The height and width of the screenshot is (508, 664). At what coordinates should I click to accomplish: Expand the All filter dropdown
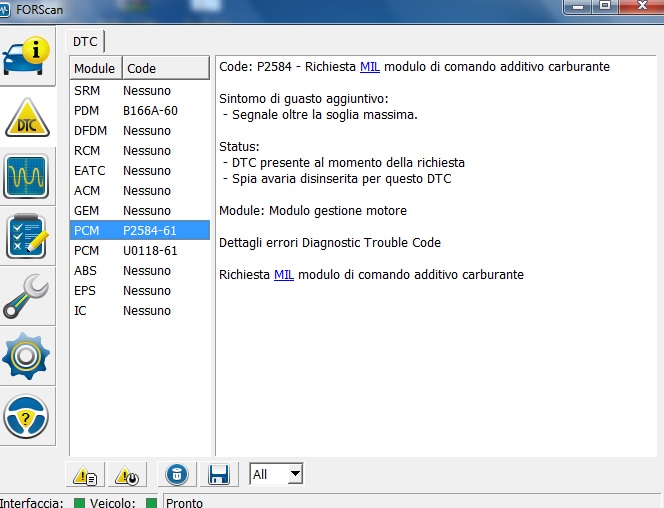[x=293, y=474]
